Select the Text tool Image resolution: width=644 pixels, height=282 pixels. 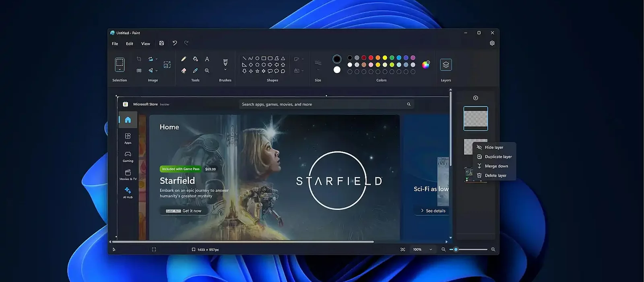[x=207, y=59]
